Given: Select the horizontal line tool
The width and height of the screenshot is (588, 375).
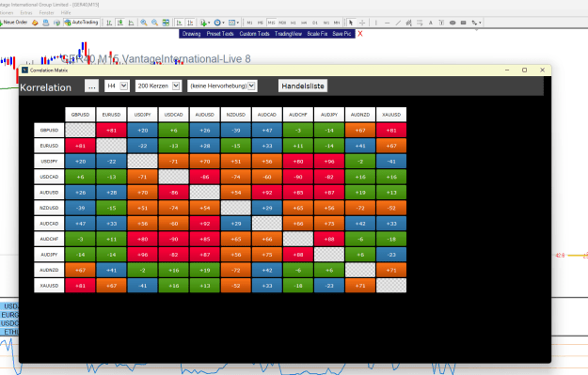Looking at the screenshot, I should [x=387, y=23].
